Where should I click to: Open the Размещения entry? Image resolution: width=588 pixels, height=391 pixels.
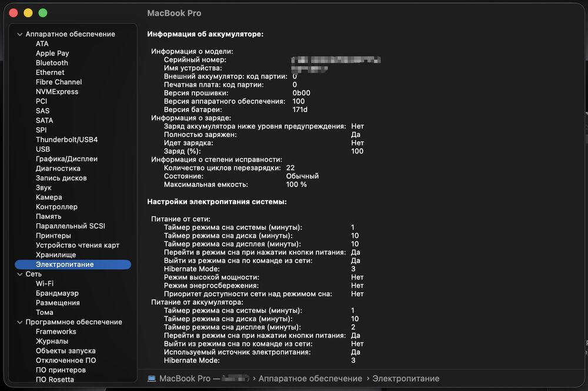(58, 303)
